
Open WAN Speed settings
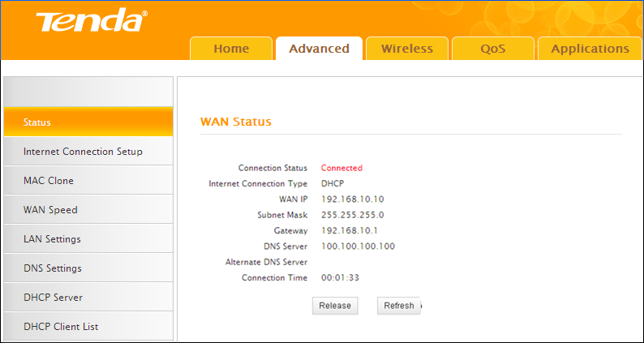88,210
